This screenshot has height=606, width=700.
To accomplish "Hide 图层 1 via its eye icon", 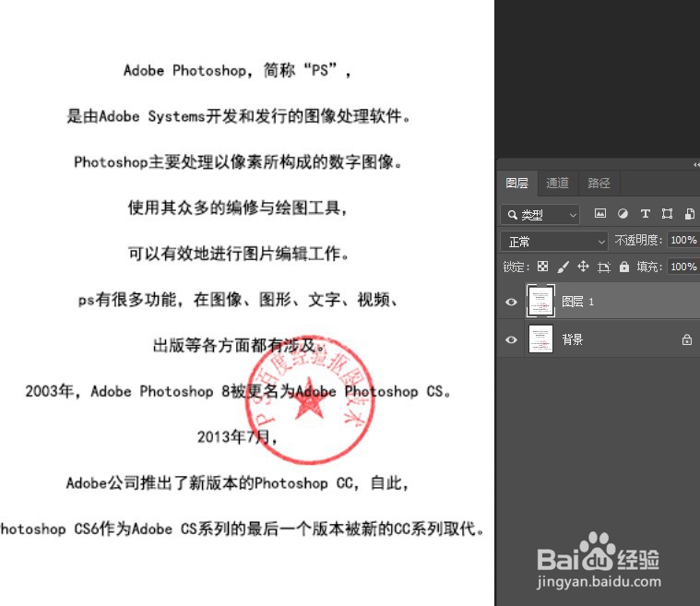I will [x=511, y=302].
